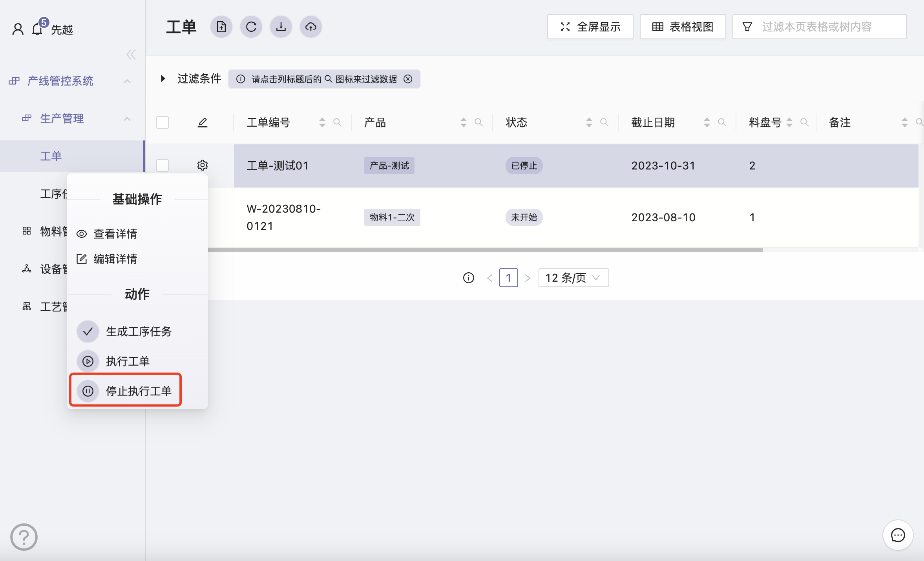The image size is (924, 561).
Task: Click the new work order document icon
Action: click(221, 27)
